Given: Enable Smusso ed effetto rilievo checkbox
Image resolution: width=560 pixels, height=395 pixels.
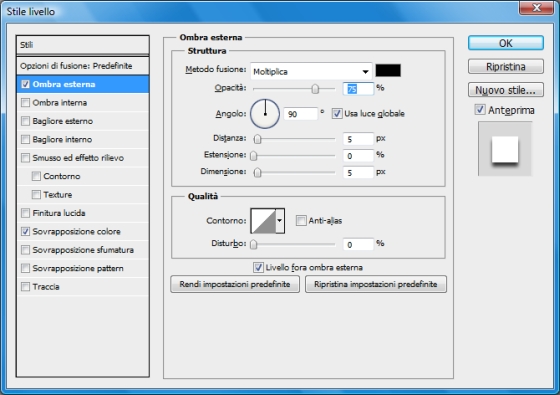Looking at the screenshot, I should (25, 158).
